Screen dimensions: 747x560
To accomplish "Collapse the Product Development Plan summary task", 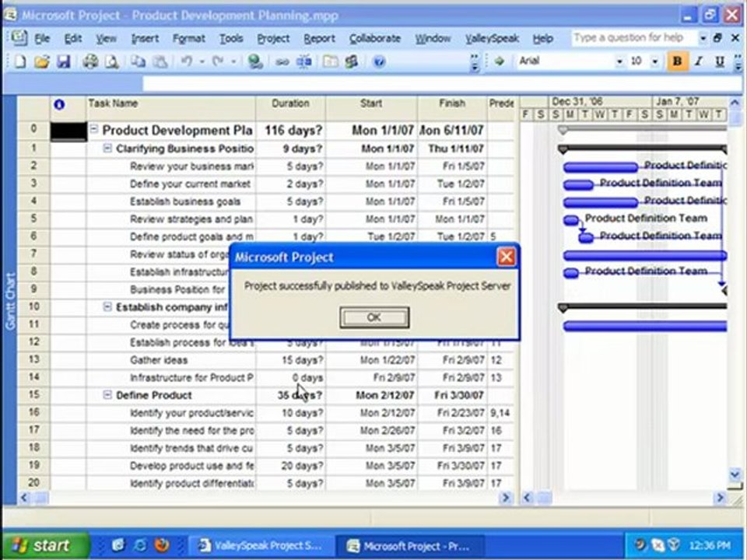I will coord(94,129).
